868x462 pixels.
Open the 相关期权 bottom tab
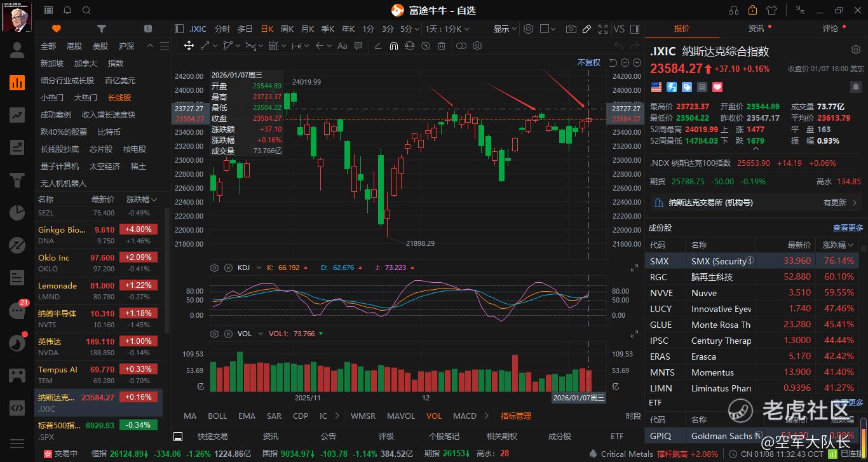501,437
